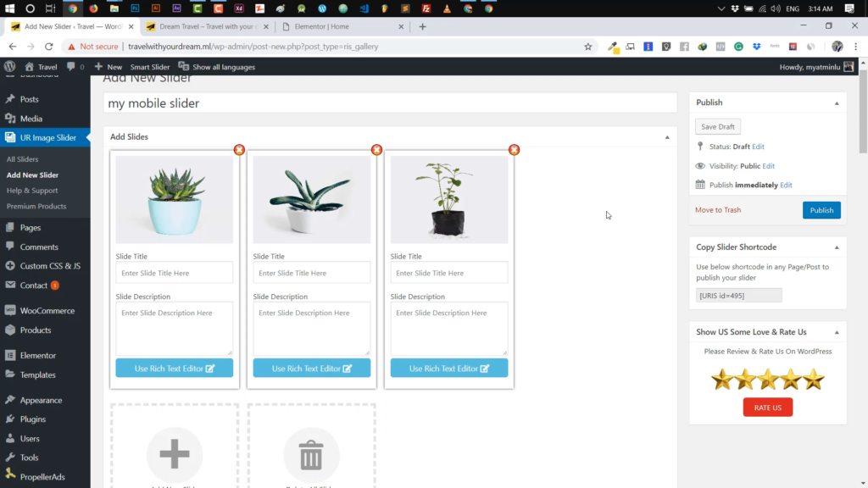Click the Delete All Slides trash icon
This screenshot has width=868, height=488.
click(x=311, y=454)
